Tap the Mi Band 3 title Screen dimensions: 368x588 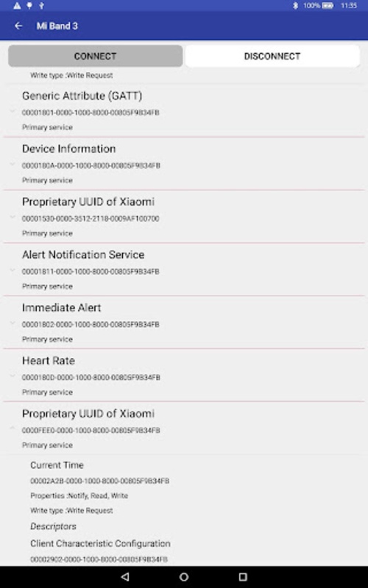pyautogui.click(x=57, y=26)
